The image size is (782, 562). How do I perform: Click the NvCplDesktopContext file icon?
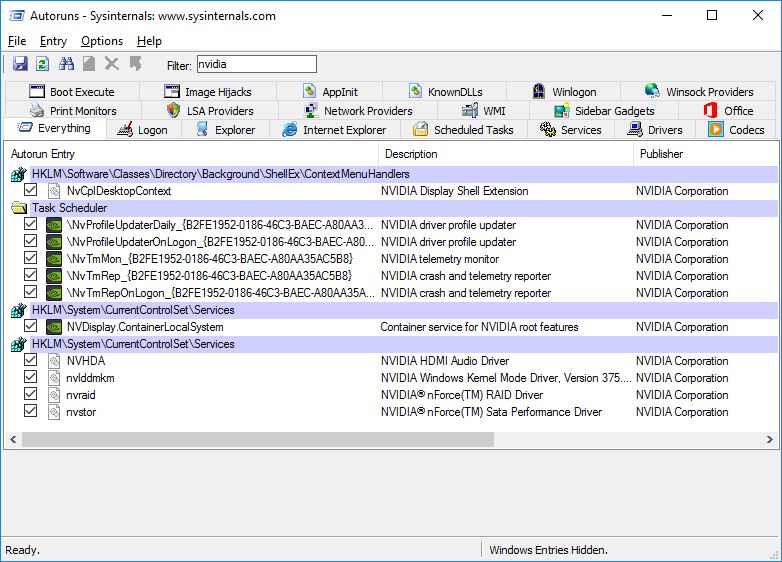click(x=54, y=191)
